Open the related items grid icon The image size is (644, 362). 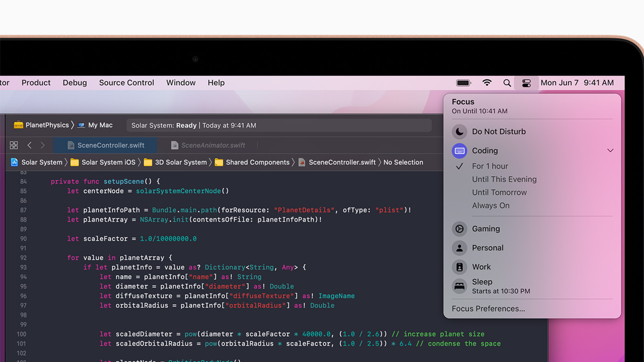pos(14,145)
